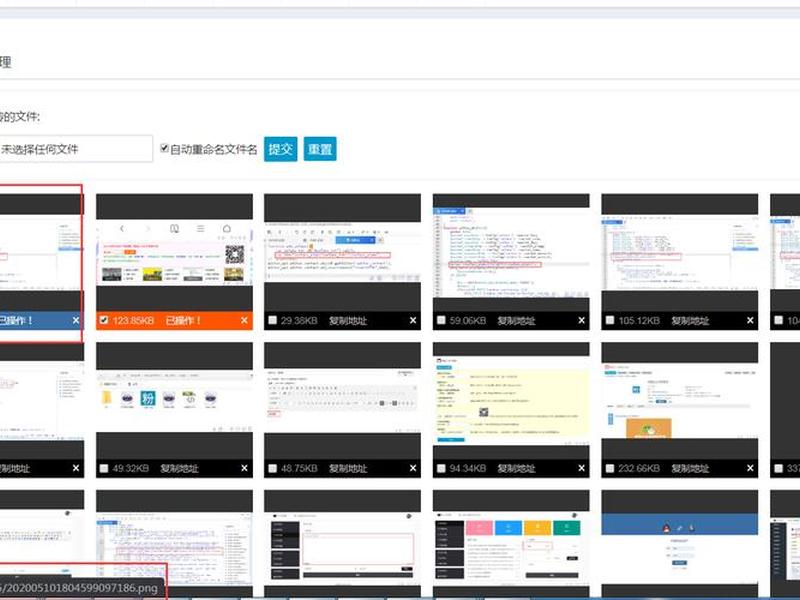Click 复制地址 for the 49.32KB file
Screen dimensions: 800x600
tap(179, 468)
